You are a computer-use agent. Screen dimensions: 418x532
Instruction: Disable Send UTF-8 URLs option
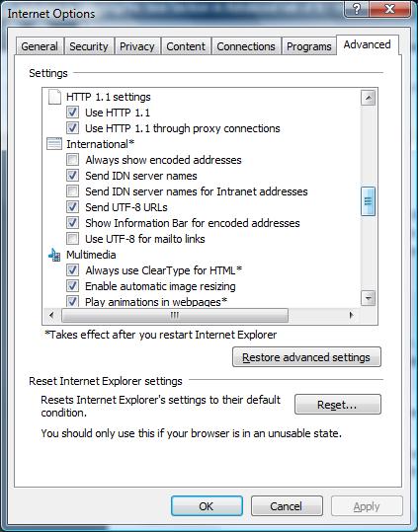point(73,207)
